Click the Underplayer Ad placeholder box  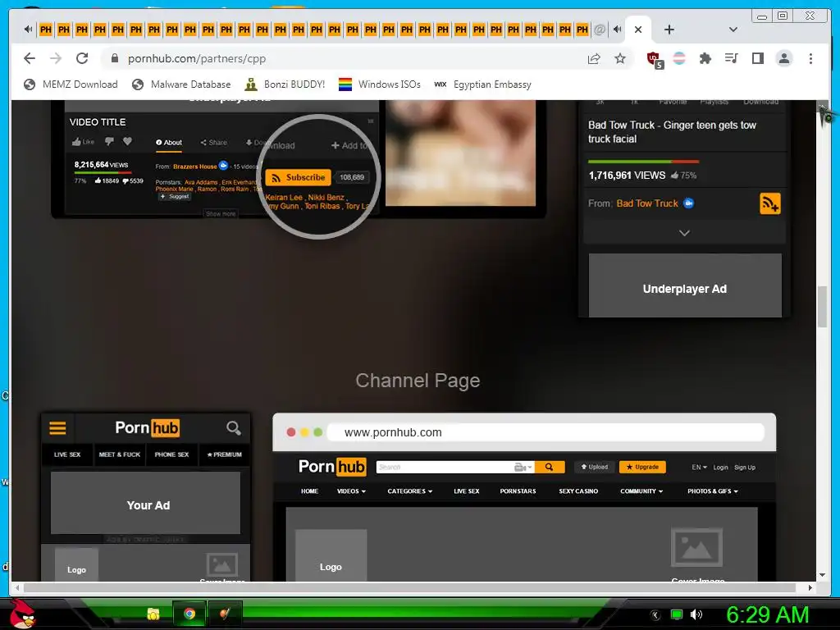click(685, 286)
